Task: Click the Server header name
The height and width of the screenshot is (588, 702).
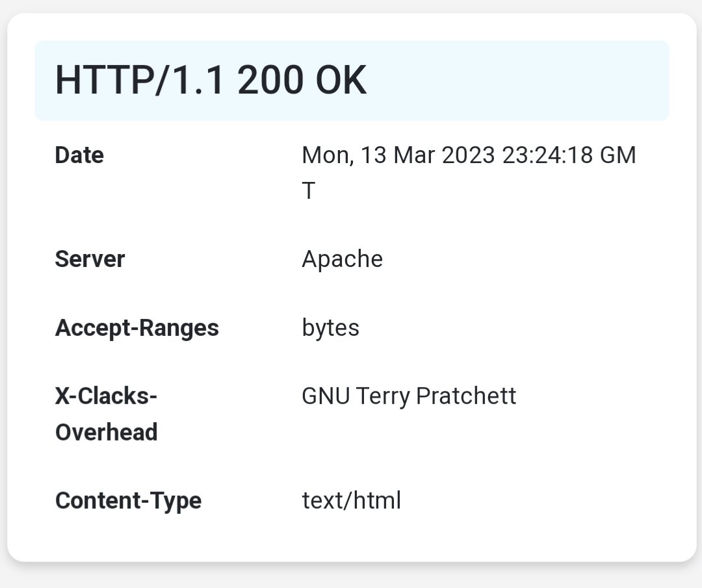Action: tap(90, 259)
